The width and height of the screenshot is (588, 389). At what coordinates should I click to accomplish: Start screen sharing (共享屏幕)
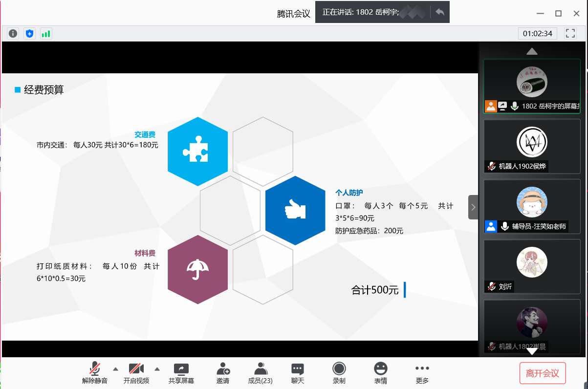181,373
